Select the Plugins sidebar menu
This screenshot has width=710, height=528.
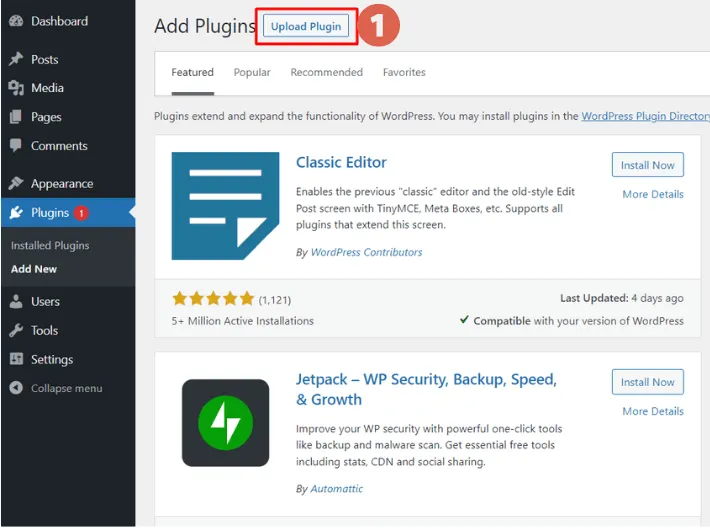pos(68,212)
